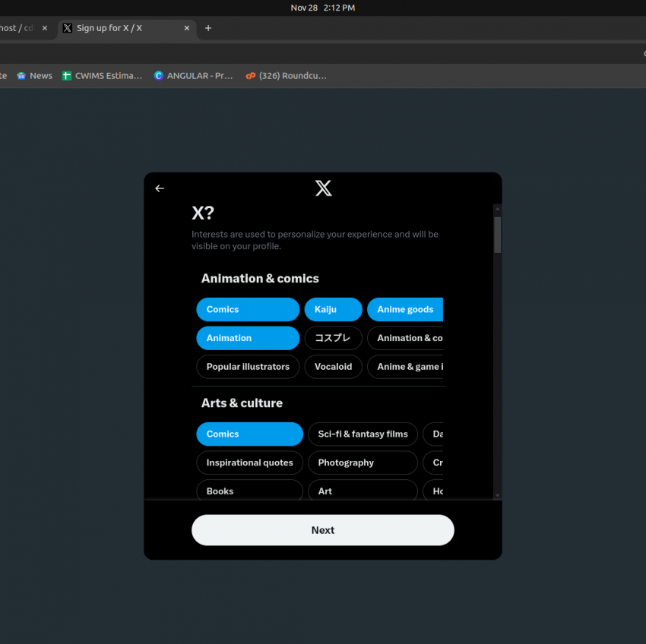This screenshot has width=646, height=644.
Task: Select the Popular illustrators chip
Action: 248,367
